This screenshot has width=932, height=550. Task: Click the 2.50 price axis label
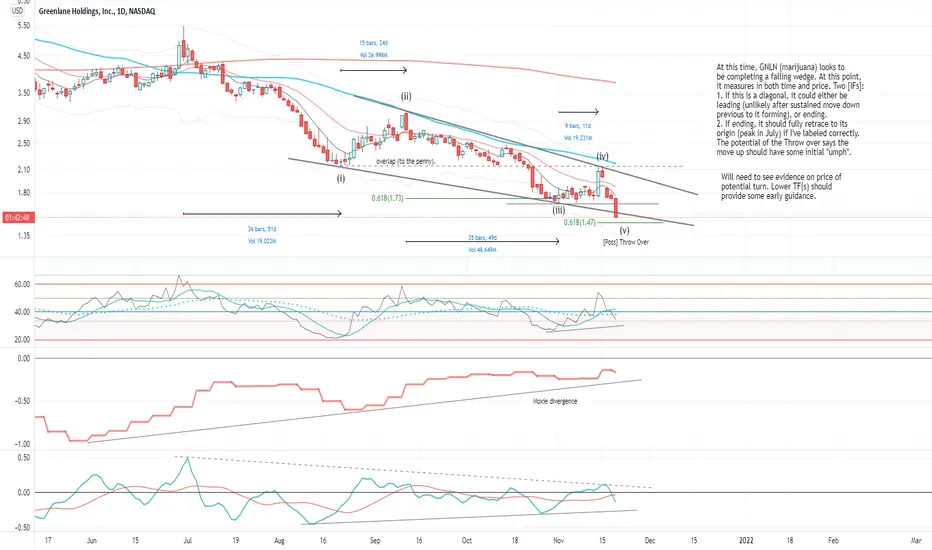point(24,143)
